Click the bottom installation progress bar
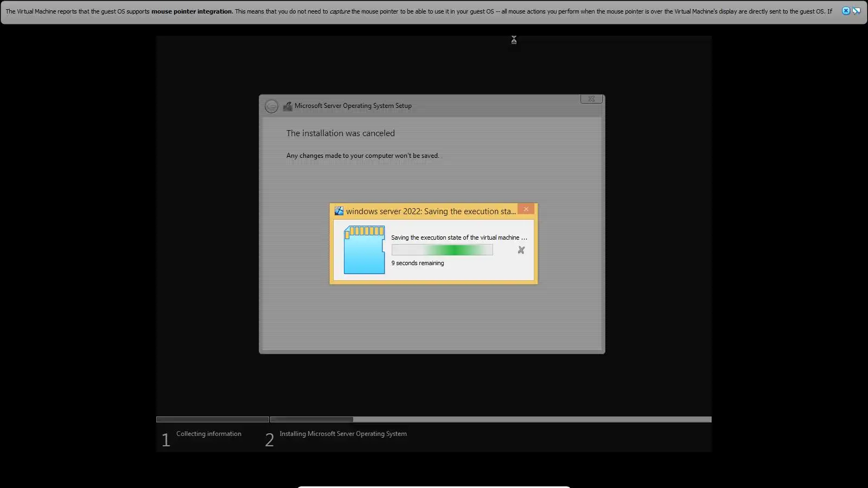The height and width of the screenshot is (488, 868). (434, 419)
